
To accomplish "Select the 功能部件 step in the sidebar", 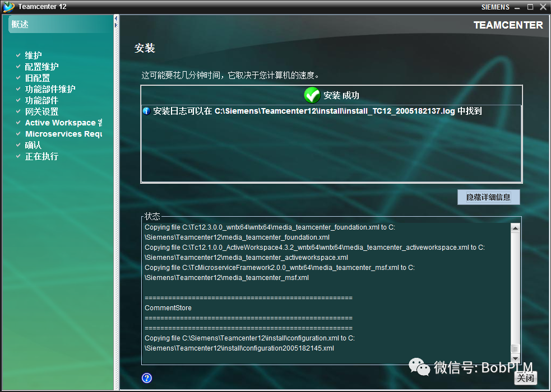I will click(42, 100).
